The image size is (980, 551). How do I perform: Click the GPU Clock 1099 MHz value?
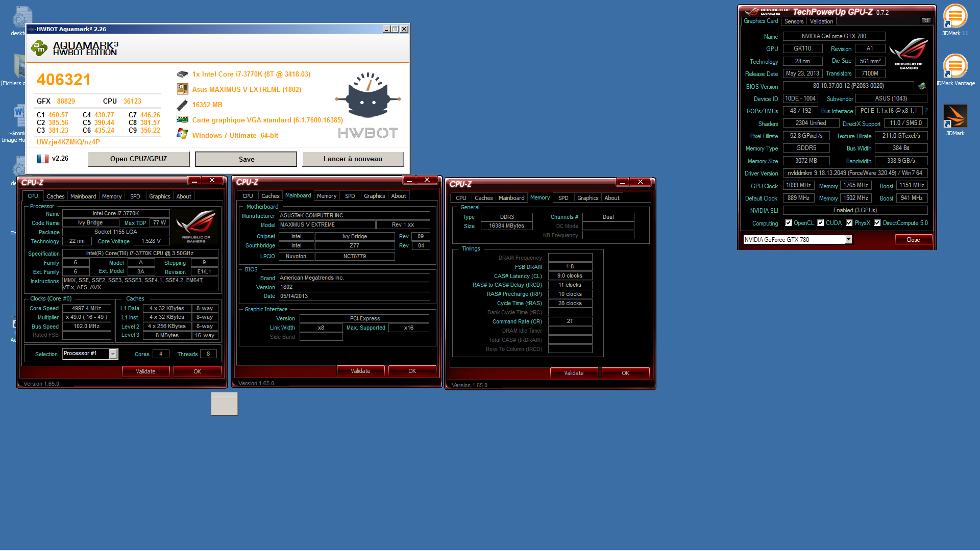pos(798,185)
